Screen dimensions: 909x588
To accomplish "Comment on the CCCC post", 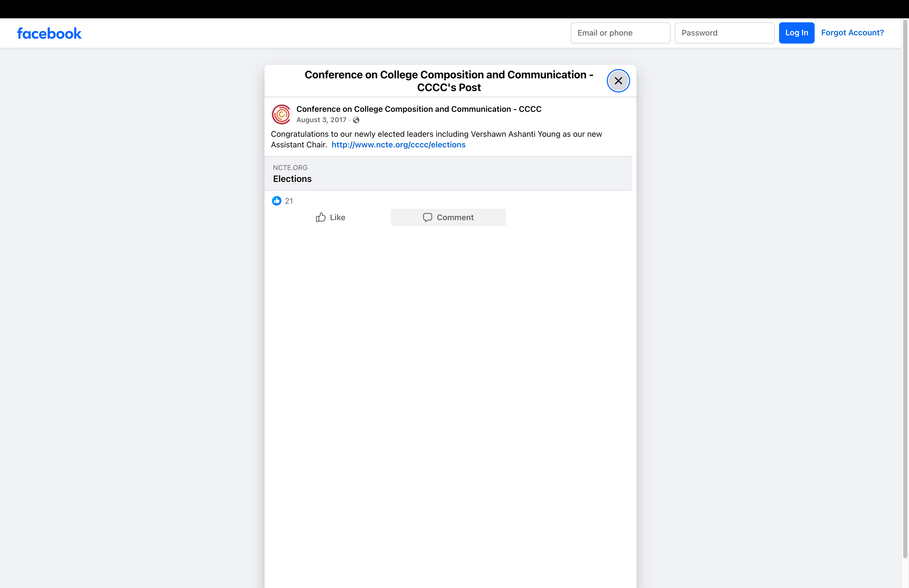I will tap(448, 217).
